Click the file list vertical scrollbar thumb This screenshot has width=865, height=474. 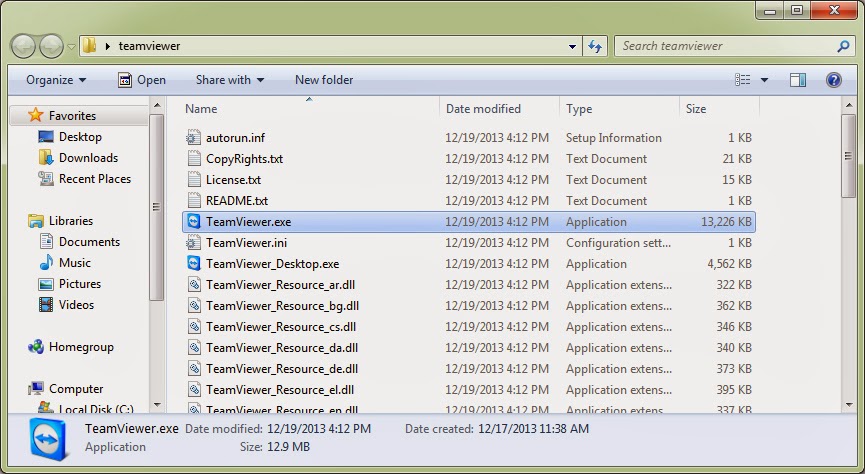click(849, 156)
